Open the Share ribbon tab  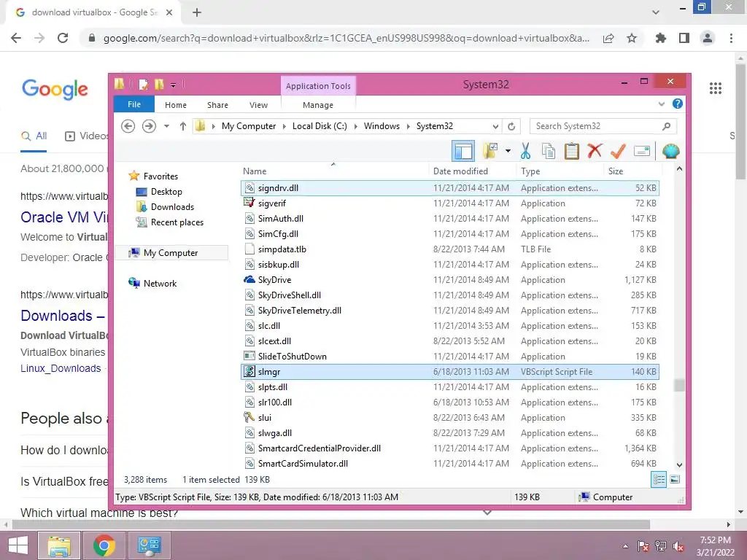(x=217, y=105)
